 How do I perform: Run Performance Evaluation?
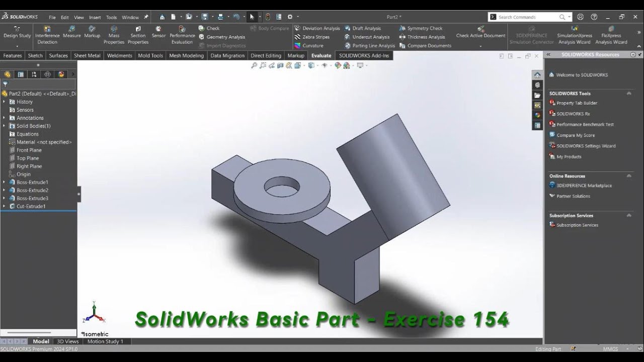coord(182,35)
